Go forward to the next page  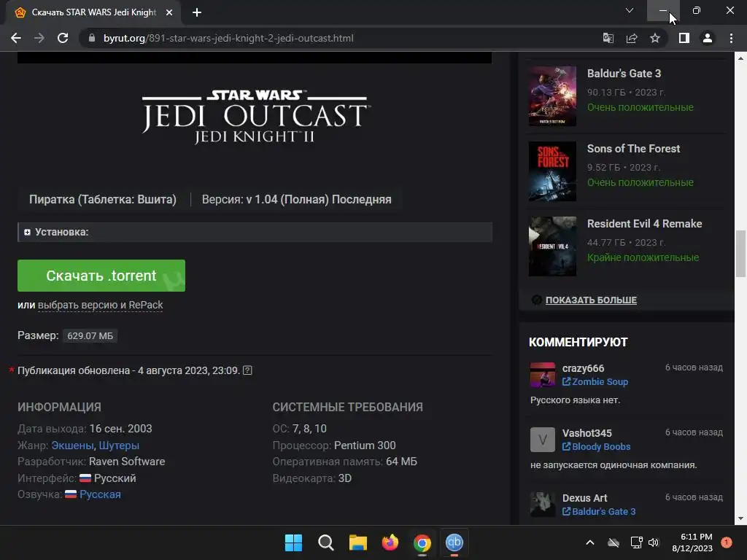pyautogui.click(x=39, y=38)
